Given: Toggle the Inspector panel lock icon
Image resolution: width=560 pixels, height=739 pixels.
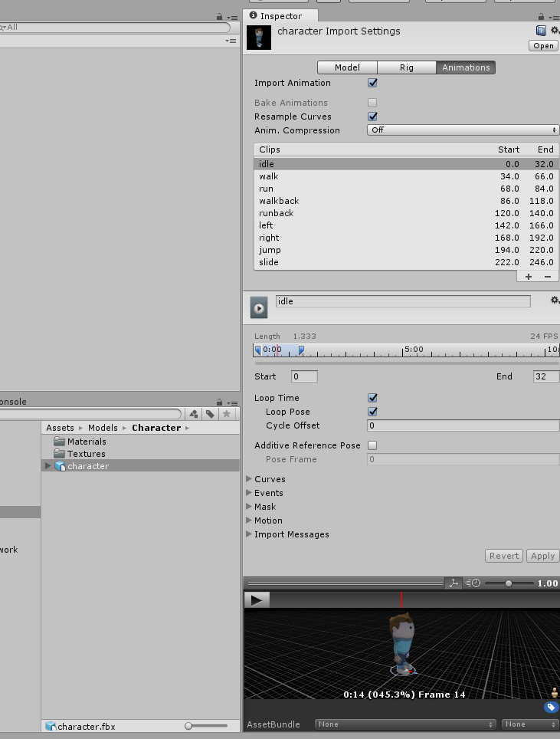Looking at the screenshot, I should coord(541,17).
